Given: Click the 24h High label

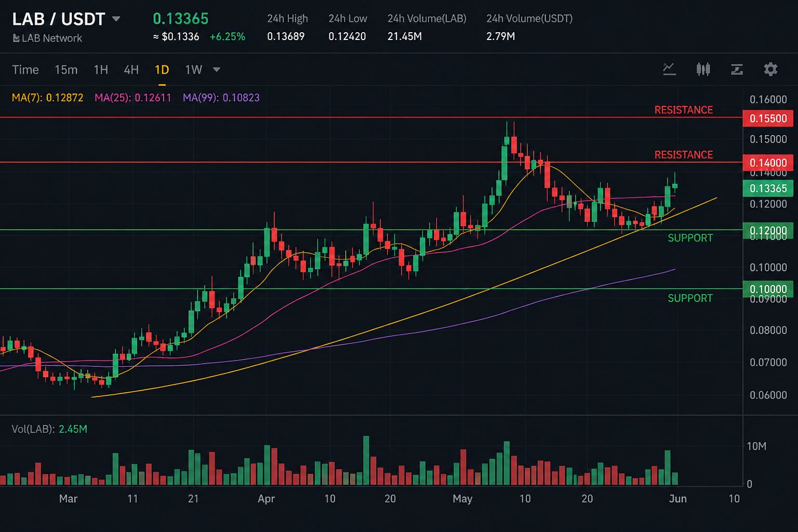Looking at the screenshot, I should click(x=287, y=19).
